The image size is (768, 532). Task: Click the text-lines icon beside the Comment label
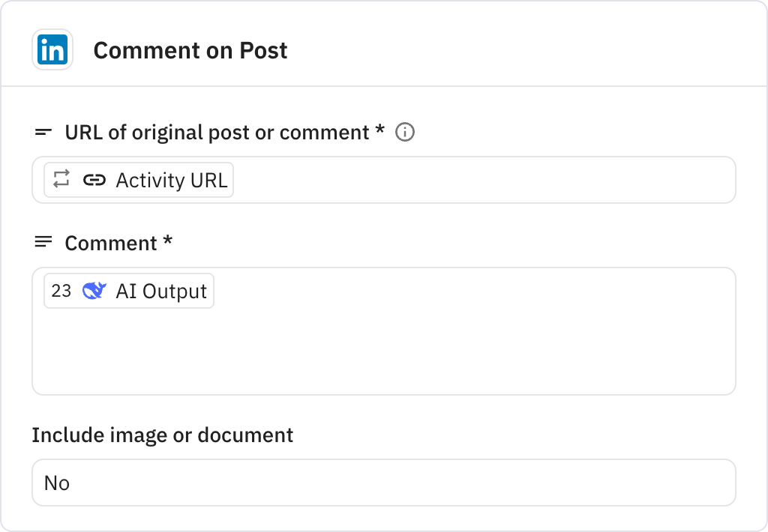point(43,241)
